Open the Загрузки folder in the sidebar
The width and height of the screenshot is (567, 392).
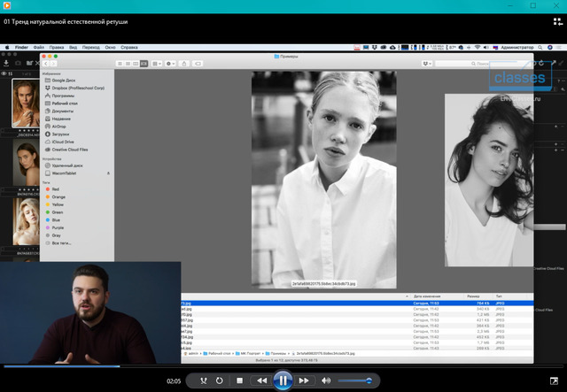click(x=61, y=134)
